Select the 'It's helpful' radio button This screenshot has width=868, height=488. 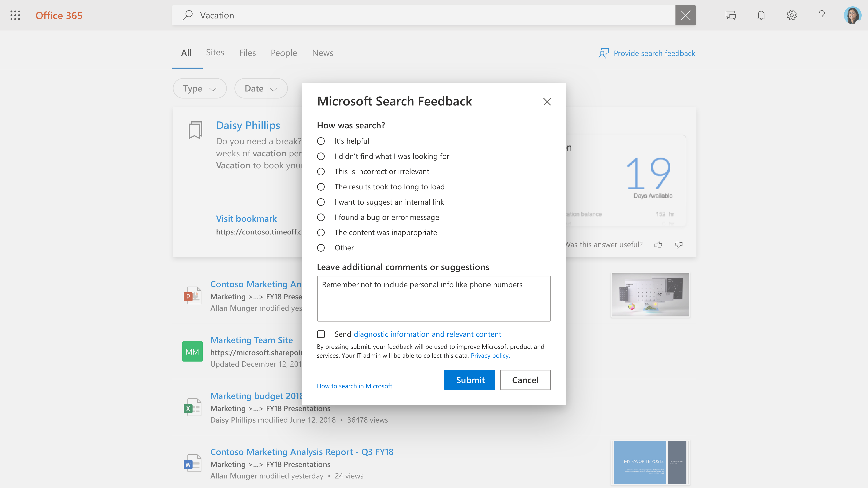(x=321, y=141)
